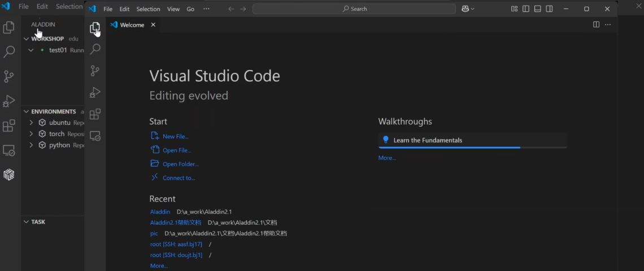Screen dimensions: 644x271
Task: Open Remote Explorer in front window activity bar
Action: 95,135
